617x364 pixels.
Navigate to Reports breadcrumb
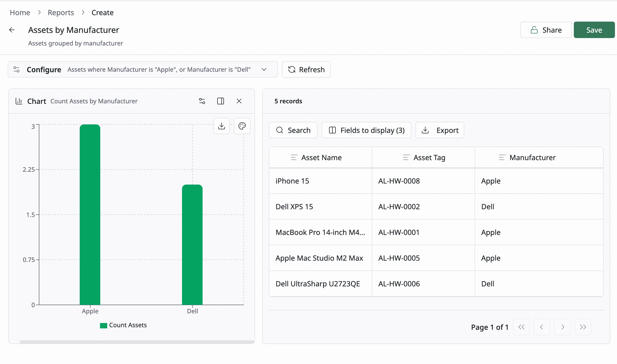click(x=61, y=12)
